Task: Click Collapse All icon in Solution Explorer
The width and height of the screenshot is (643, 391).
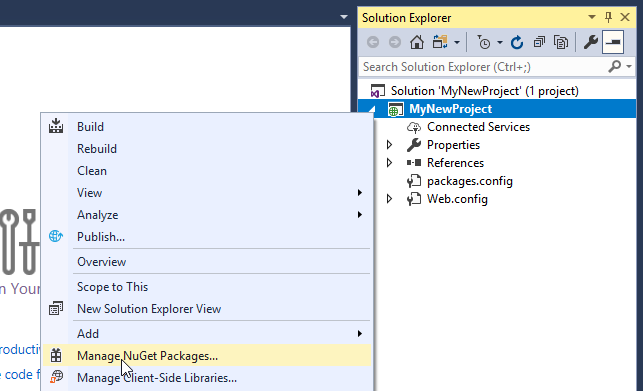Action: [x=539, y=42]
